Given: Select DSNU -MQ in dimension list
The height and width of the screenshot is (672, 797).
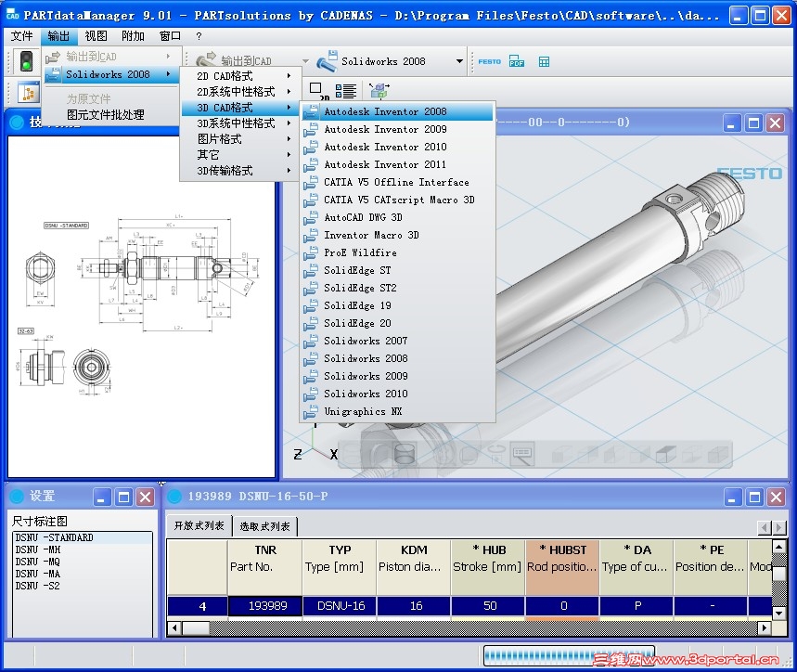Looking at the screenshot, I should pos(83,562).
